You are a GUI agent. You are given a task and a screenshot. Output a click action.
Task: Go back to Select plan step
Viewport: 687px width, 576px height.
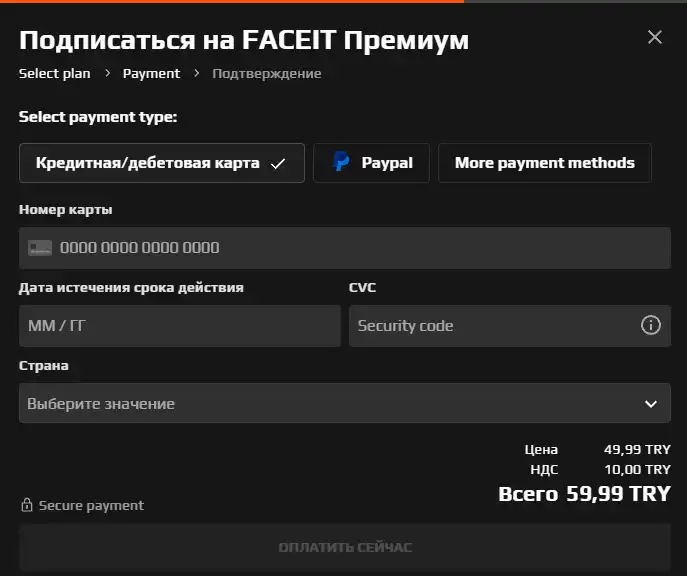(55, 73)
